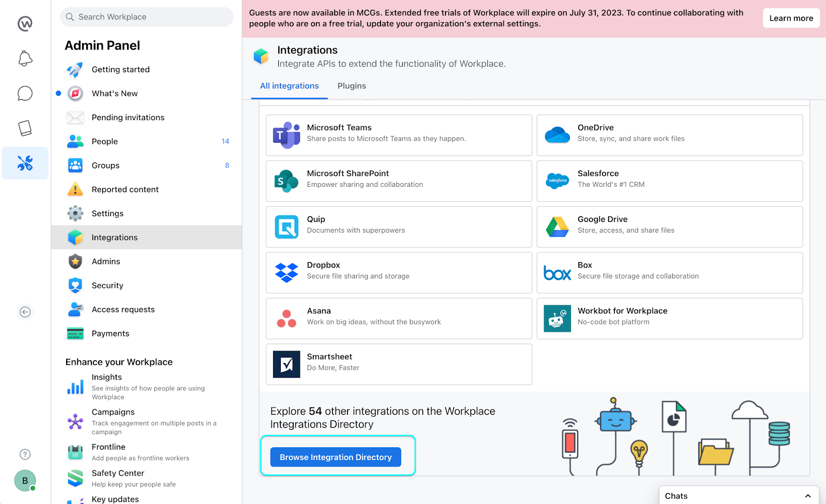The height and width of the screenshot is (504, 826).
Task: Open the notifications bell icon
Action: pos(25,58)
